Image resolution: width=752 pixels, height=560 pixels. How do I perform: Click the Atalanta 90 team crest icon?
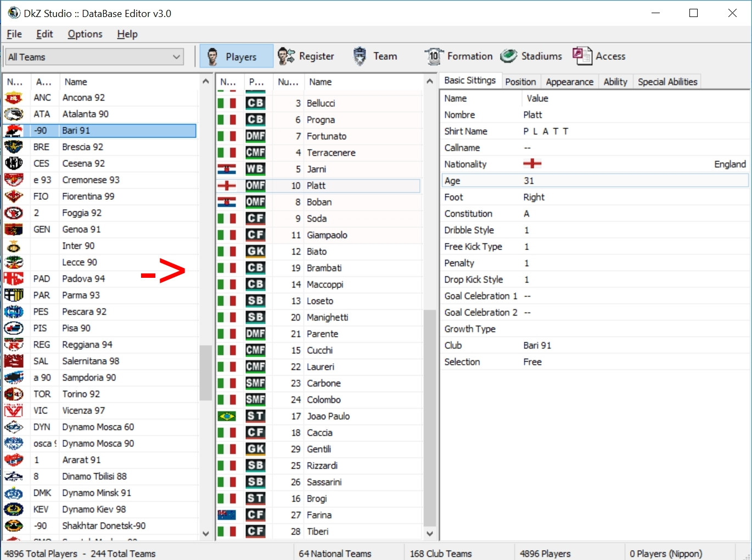coord(14,114)
